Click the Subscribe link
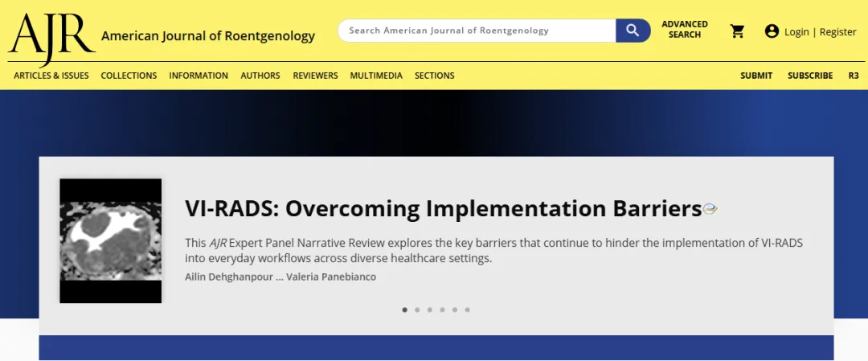Screen dimensions: 868x361 pos(810,76)
